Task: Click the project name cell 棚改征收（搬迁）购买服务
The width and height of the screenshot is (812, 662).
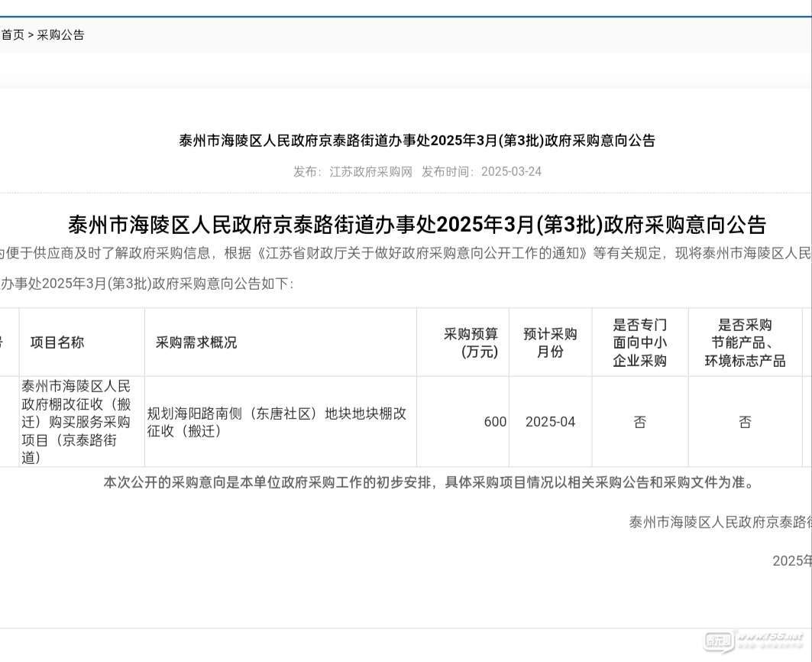Action: [76, 421]
